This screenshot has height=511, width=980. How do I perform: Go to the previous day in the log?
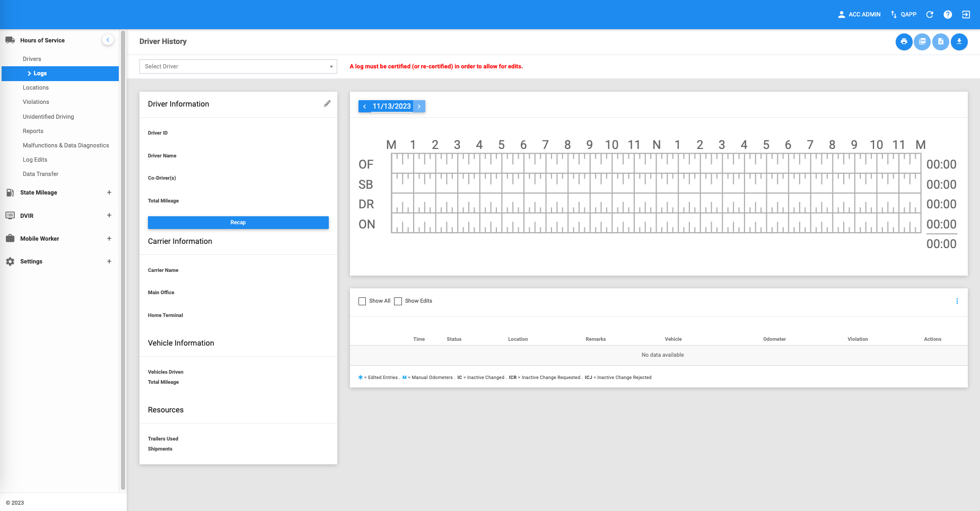[x=365, y=107]
